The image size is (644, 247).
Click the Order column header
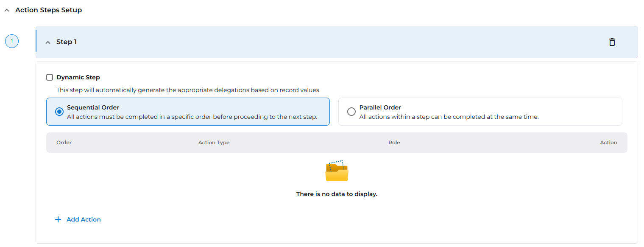tap(64, 143)
